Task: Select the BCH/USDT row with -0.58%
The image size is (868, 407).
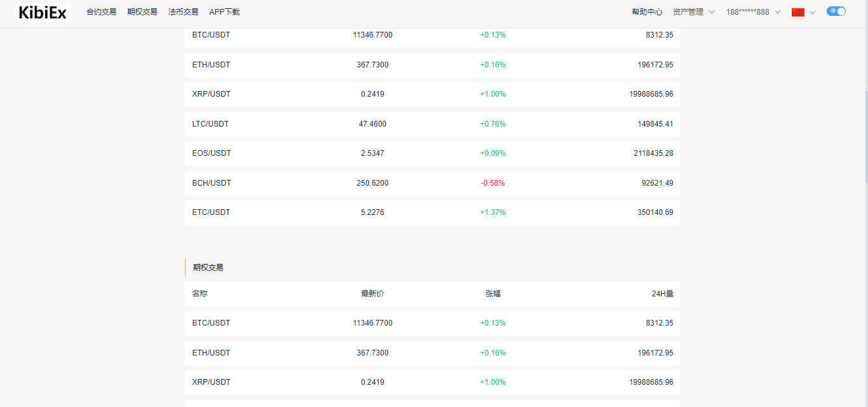Action: [432, 183]
